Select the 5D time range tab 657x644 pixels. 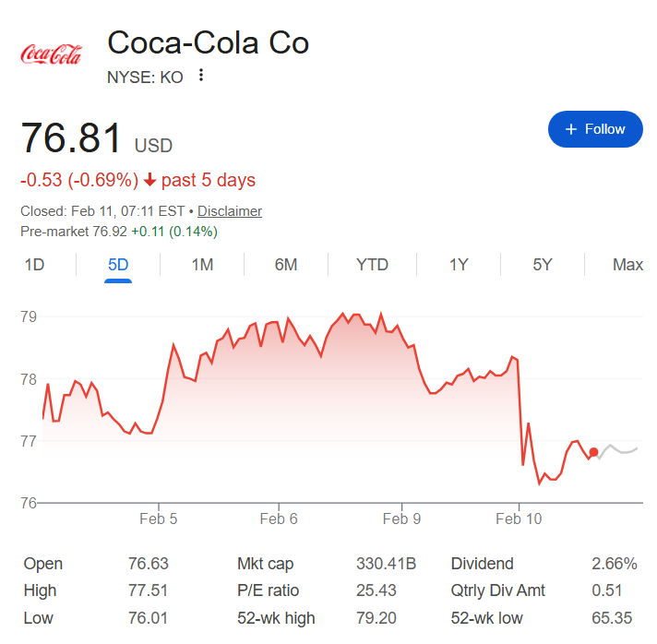[118, 265]
